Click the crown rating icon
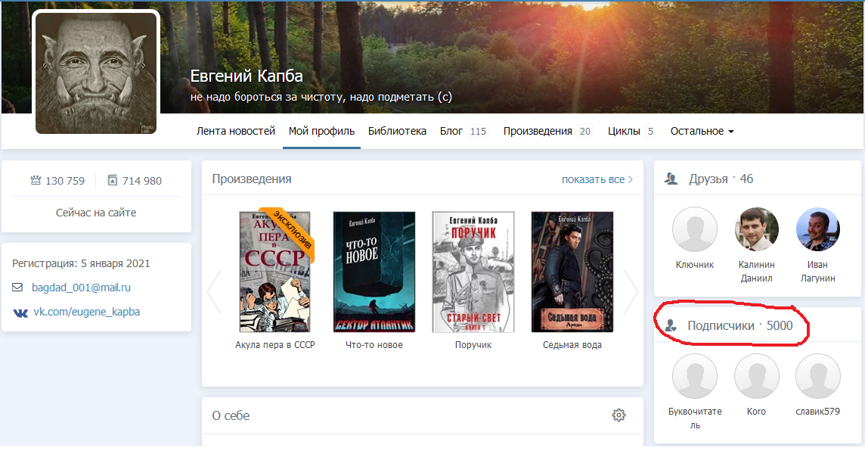 click(35, 181)
